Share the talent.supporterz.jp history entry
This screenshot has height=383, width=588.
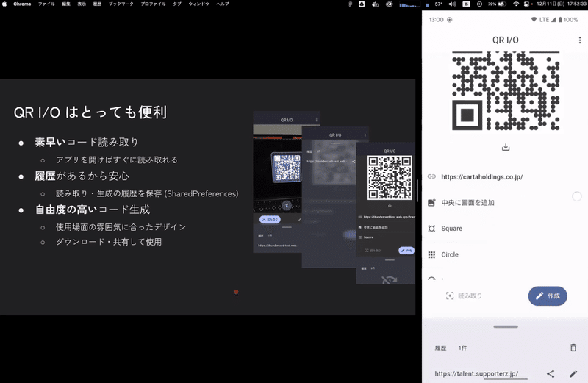click(x=551, y=373)
